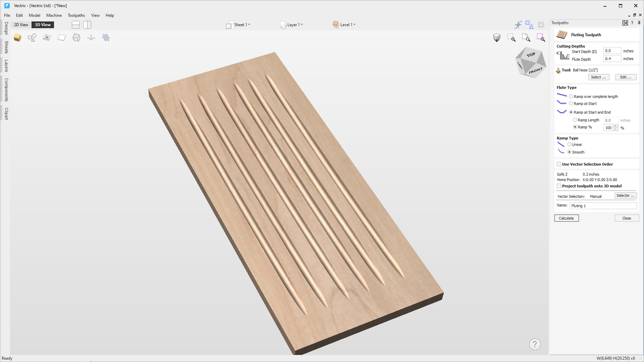
Task: Click Edit to modify the Ball Nose tool
Action: pos(626,77)
